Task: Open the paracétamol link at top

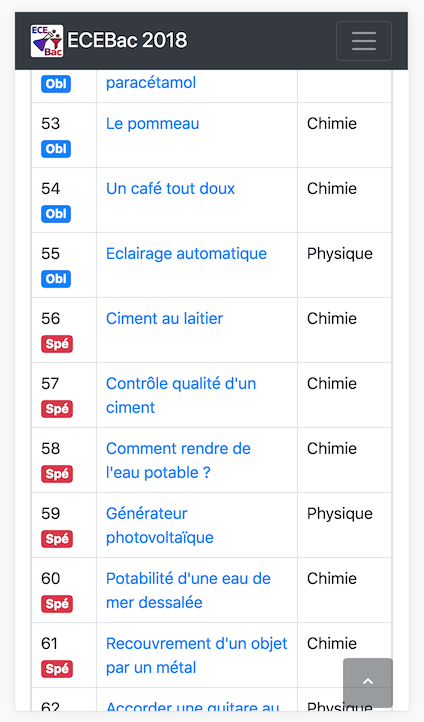Action: click(x=151, y=83)
